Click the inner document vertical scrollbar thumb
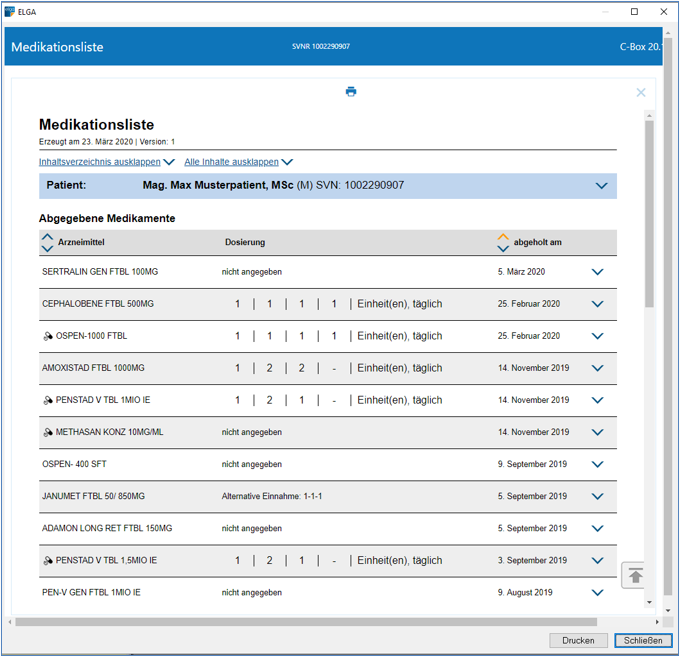680x656 pixels. [649, 214]
